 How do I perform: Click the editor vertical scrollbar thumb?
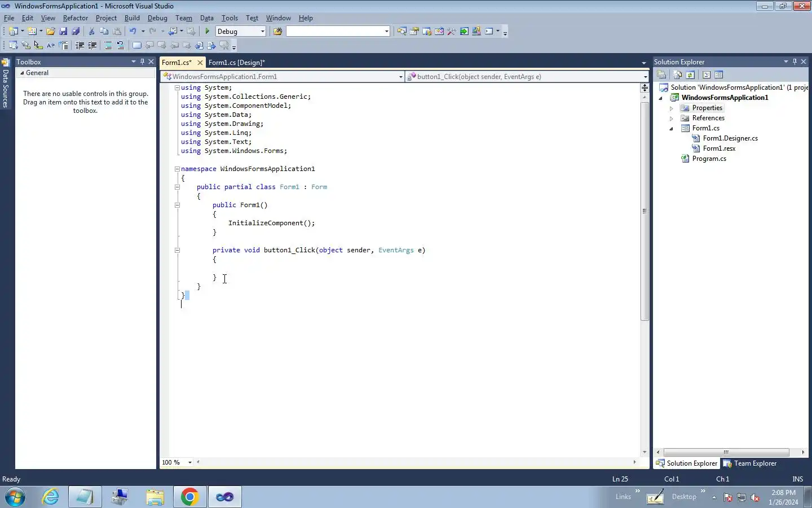pos(645,211)
